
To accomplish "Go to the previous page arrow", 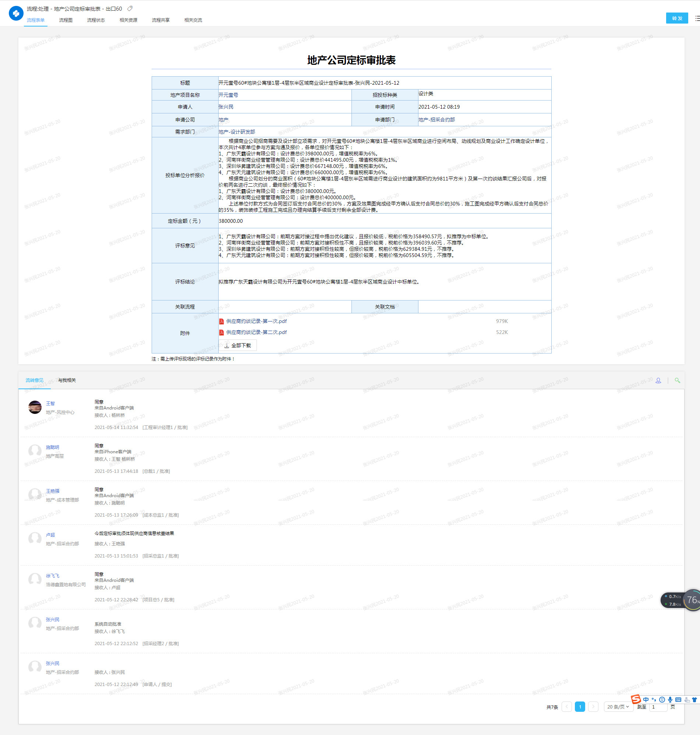I will click(566, 707).
